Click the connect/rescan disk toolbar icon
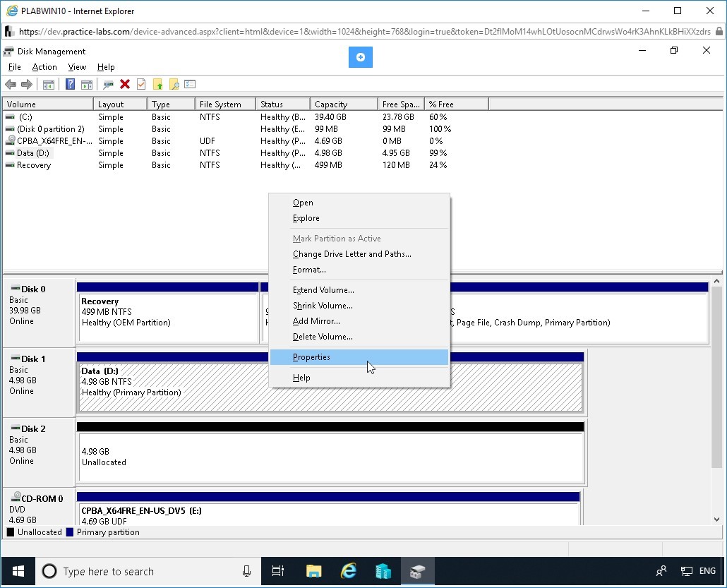The width and height of the screenshot is (727, 588). (x=109, y=85)
